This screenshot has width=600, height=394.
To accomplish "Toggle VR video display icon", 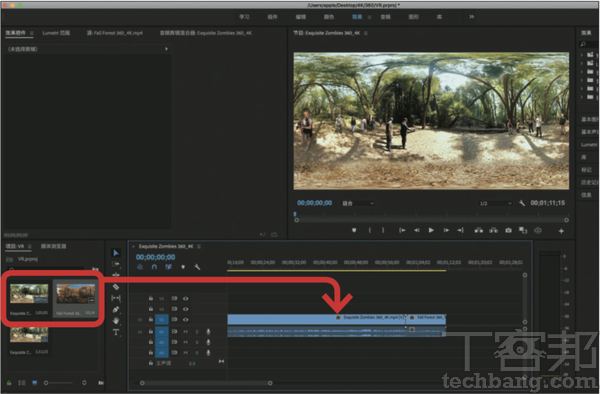I will point(538,230).
